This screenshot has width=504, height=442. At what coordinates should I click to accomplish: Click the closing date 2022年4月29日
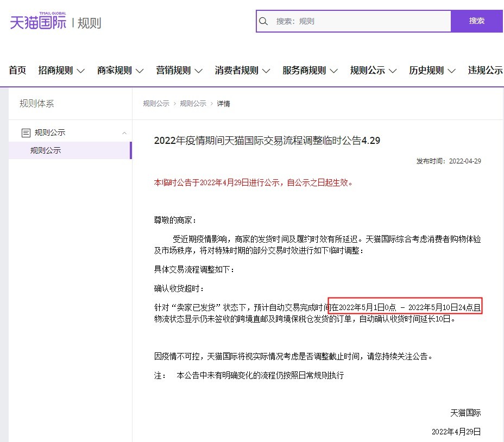coord(456,432)
